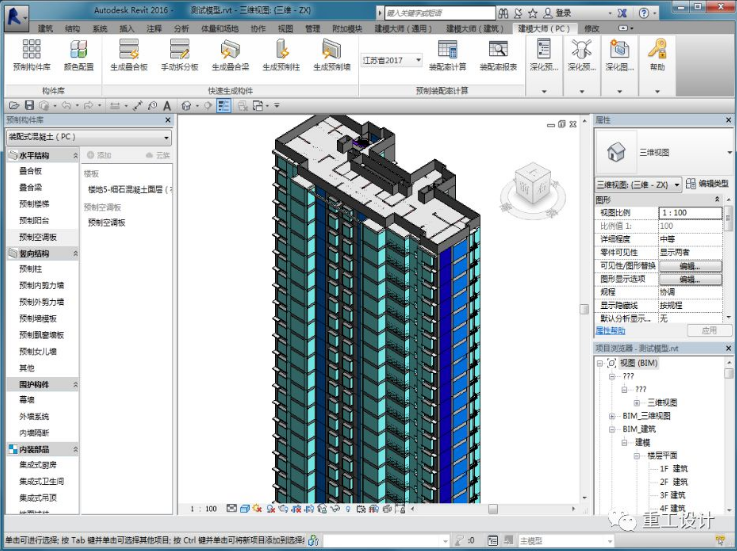Click the star favorites icon in title bar
This screenshot has width=737, height=551.
533,13
